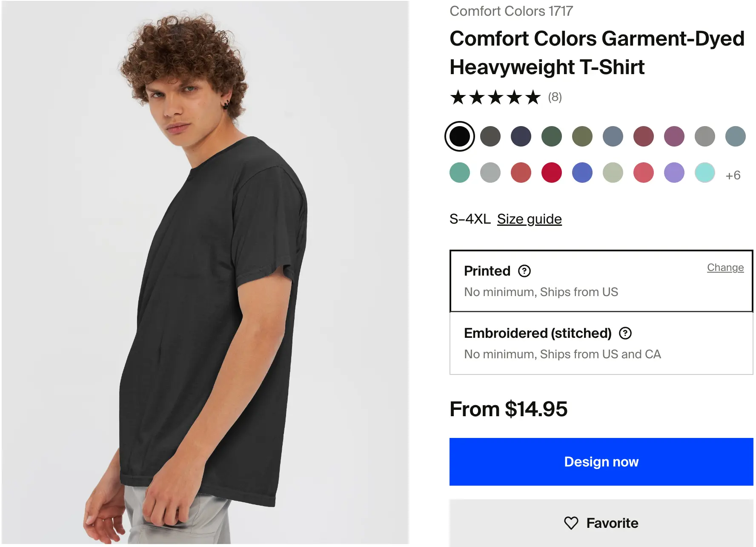Open the Size guide link
The image size is (756, 547).
point(529,219)
